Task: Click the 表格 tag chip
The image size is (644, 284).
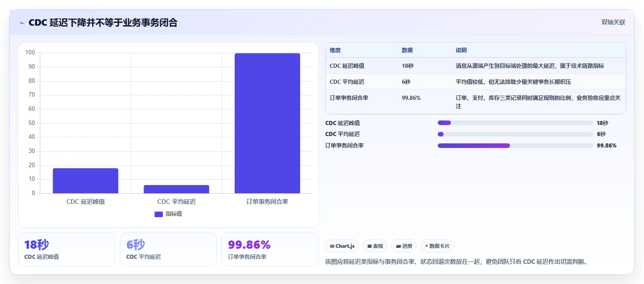Action: 375,246
